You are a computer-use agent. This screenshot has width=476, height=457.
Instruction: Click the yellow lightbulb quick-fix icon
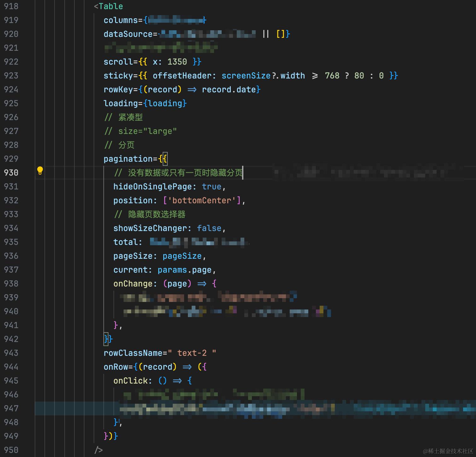click(40, 171)
